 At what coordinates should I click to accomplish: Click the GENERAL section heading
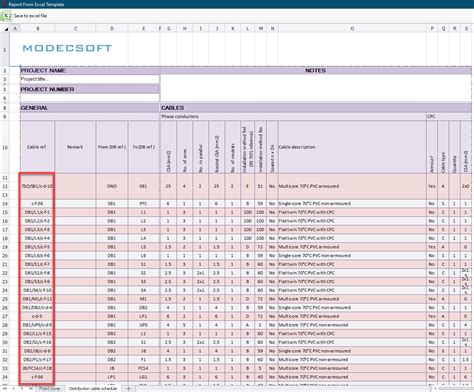tap(90, 108)
